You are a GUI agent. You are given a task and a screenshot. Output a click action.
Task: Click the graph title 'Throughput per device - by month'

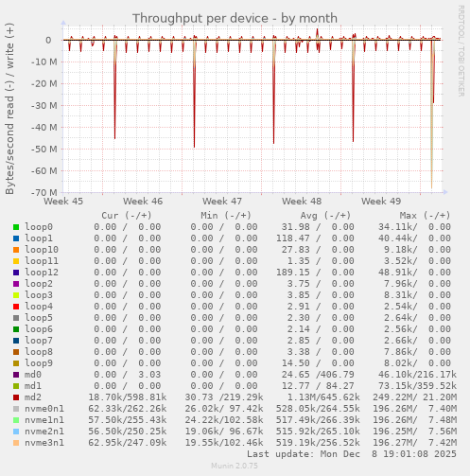click(235, 18)
